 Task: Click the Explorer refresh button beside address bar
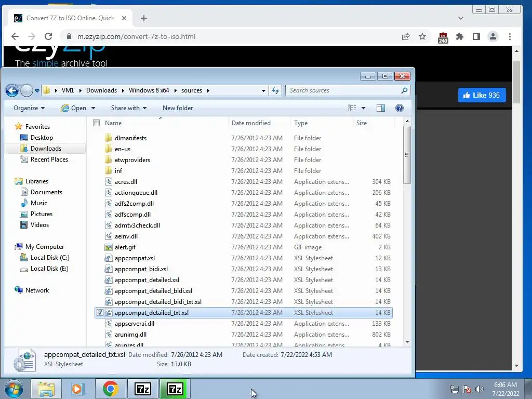point(275,90)
